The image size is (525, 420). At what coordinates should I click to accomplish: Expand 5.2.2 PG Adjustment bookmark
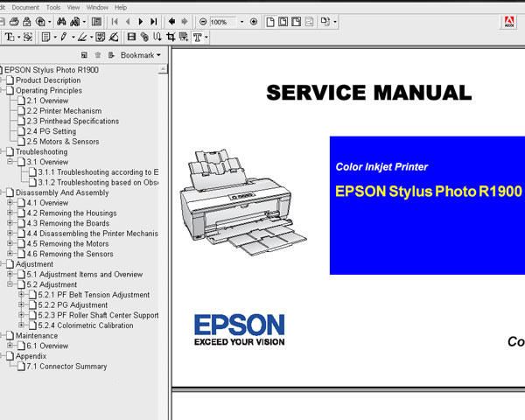[x=21, y=304]
